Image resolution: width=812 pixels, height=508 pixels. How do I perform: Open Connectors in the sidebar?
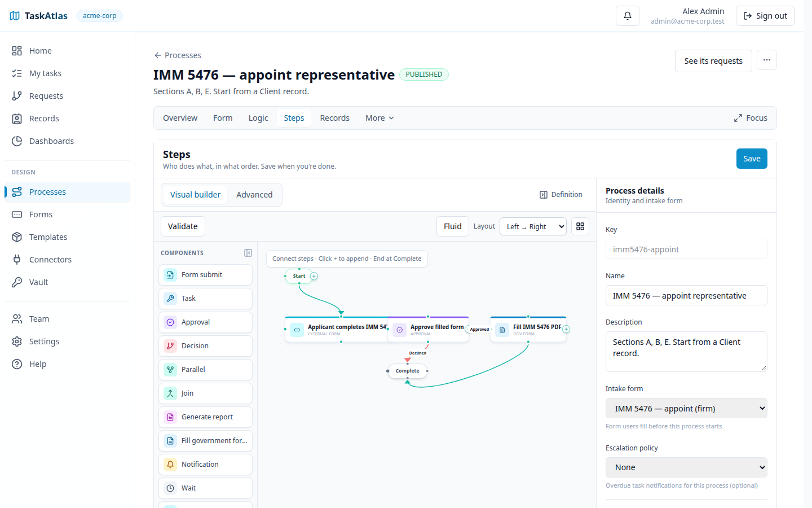68,260
